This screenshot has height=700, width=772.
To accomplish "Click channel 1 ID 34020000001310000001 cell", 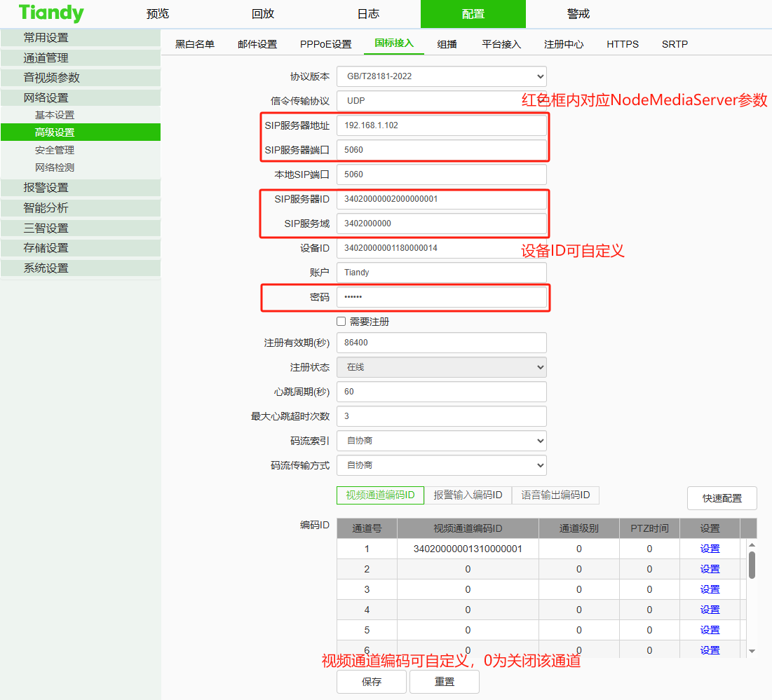I will 468,549.
